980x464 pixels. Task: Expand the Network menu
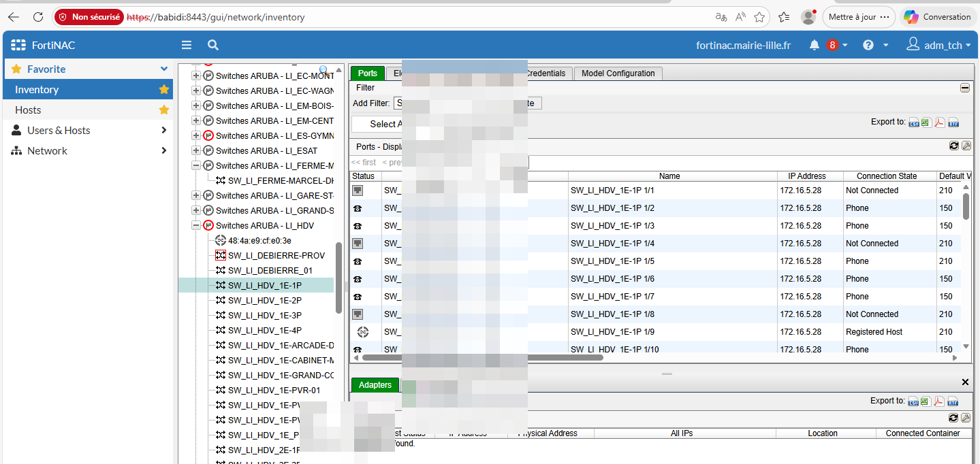pyautogui.click(x=163, y=150)
